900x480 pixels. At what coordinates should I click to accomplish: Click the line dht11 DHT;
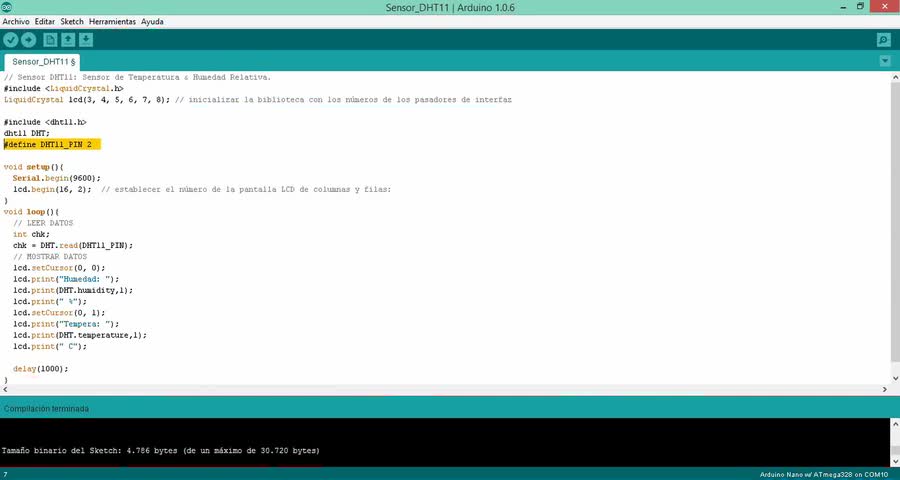(x=26, y=133)
